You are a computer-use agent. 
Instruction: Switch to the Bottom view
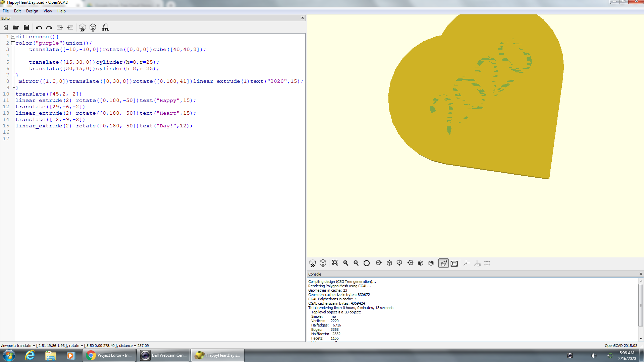coord(399,263)
